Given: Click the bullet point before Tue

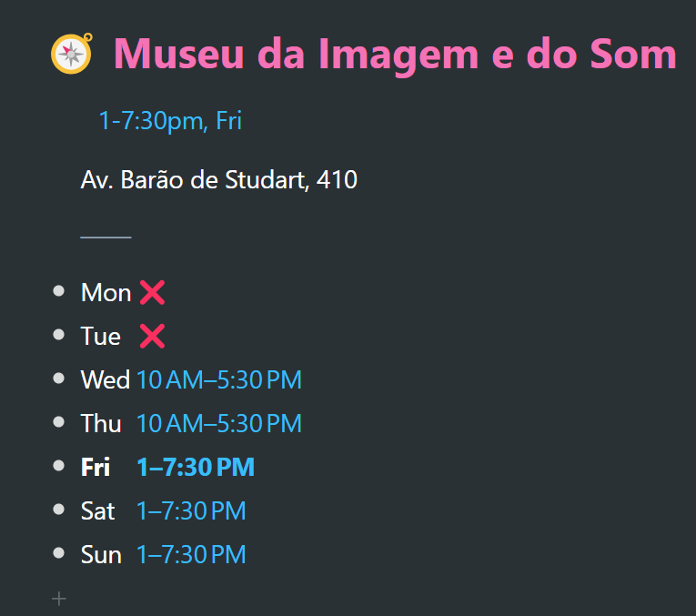Looking at the screenshot, I should pos(58,335).
